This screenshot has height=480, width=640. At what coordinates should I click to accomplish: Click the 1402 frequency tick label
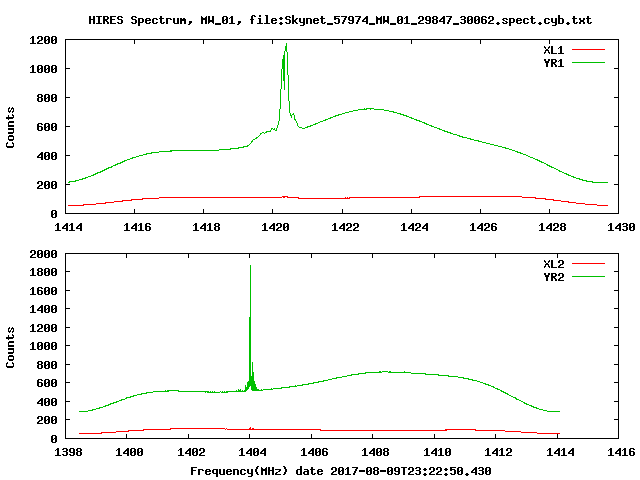[x=191, y=452]
